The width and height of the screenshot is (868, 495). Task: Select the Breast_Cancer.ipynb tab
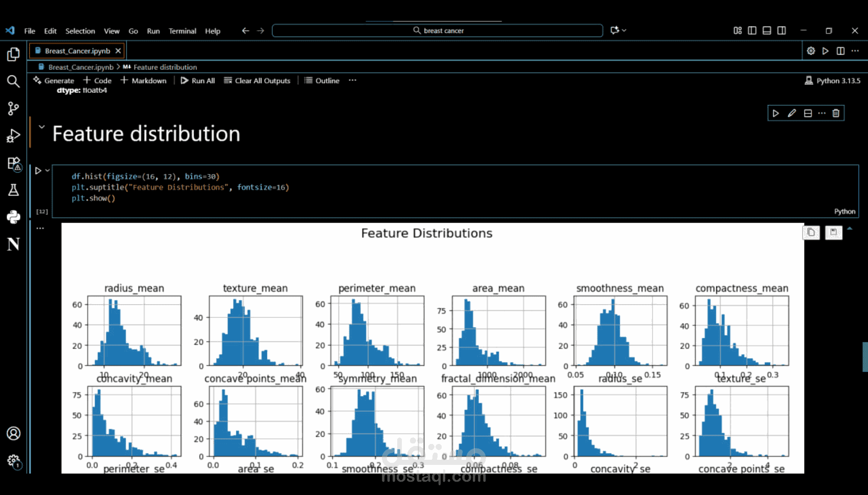pyautogui.click(x=77, y=51)
